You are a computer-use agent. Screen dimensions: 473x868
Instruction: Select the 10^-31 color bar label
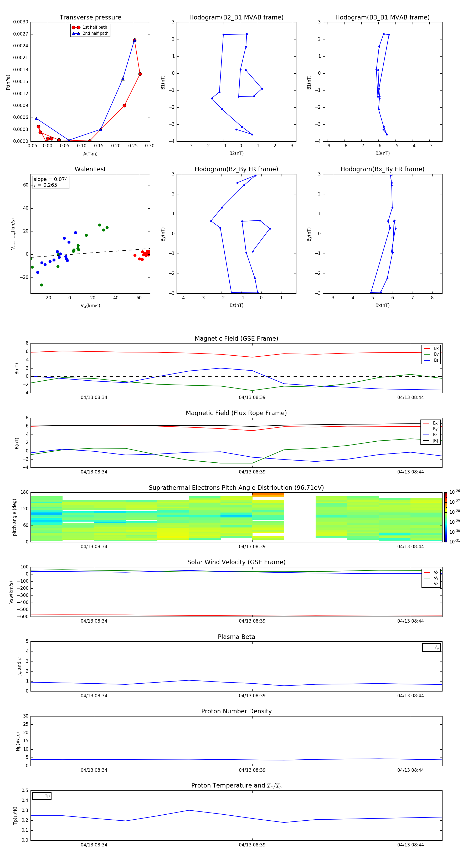pos(455,542)
